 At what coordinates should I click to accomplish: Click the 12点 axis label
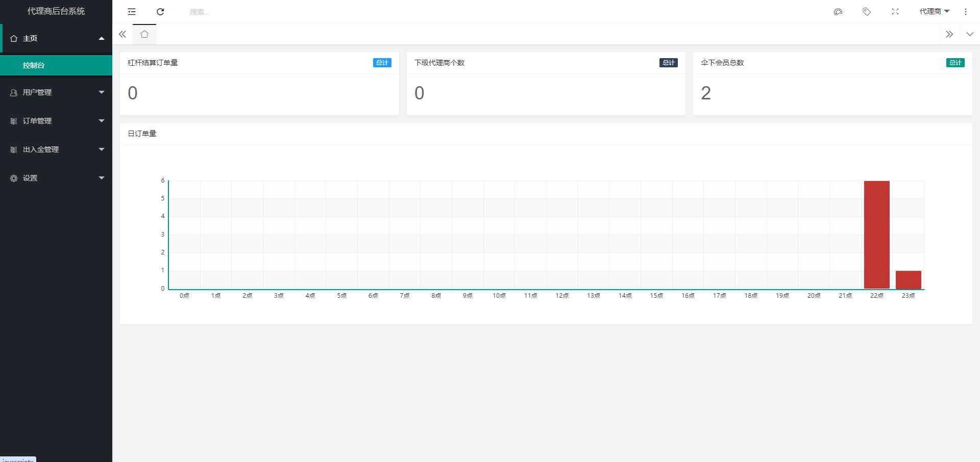pos(562,296)
